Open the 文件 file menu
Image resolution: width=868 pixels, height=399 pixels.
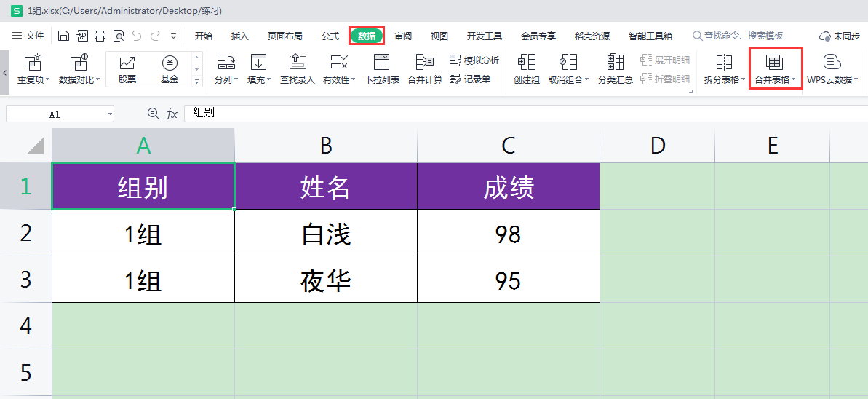[x=28, y=36]
